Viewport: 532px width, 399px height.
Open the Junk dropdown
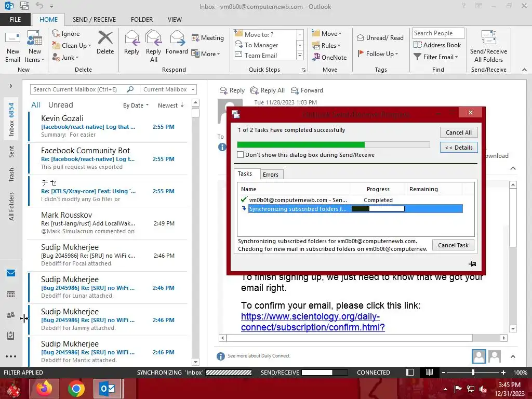pos(65,57)
